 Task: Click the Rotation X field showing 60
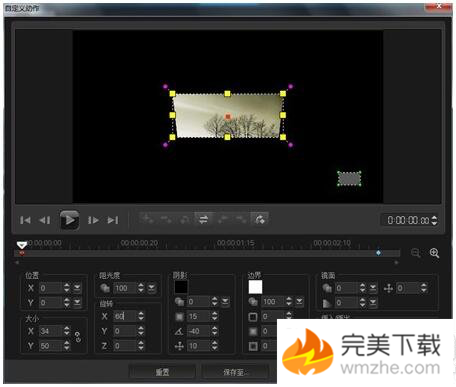coord(125,316)
